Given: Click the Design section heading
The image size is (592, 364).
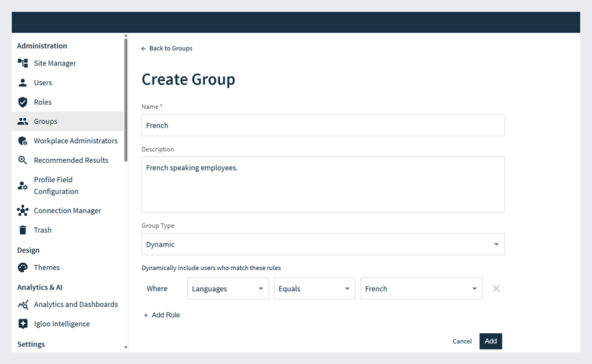Looking at the screenshot, I should tap(28, 250).
